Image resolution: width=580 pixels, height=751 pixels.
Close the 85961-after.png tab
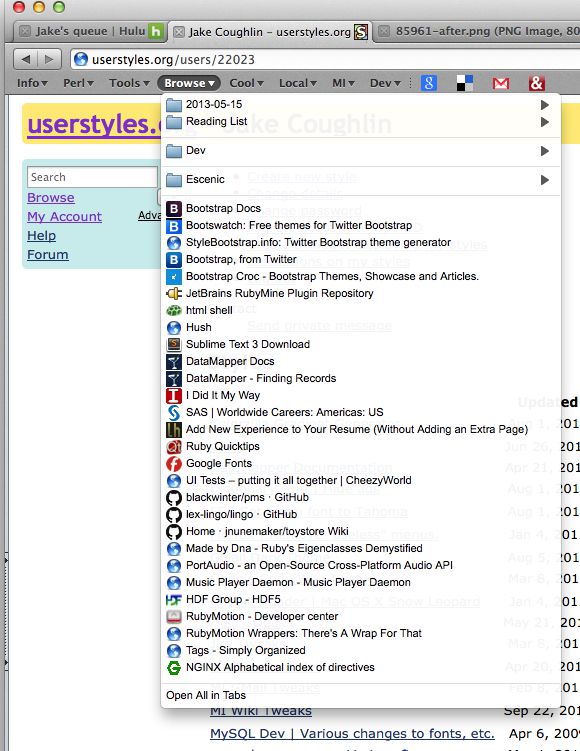384,32
